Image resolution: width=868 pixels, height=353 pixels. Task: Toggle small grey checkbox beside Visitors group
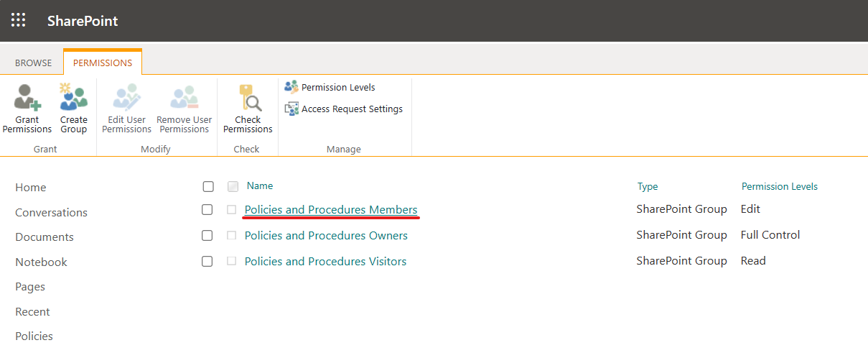pyautogui.click(x=231, y=262)
